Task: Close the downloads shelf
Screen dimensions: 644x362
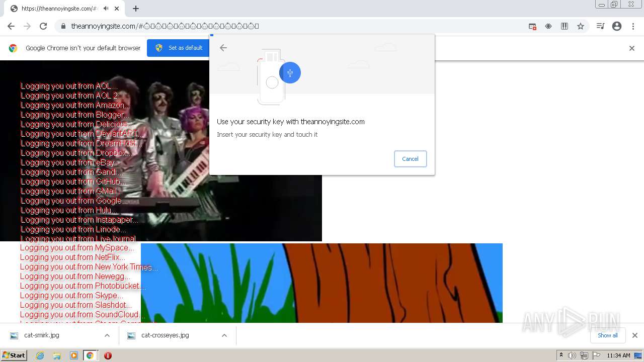Action: pyautogui.click(x=635, y=335)
